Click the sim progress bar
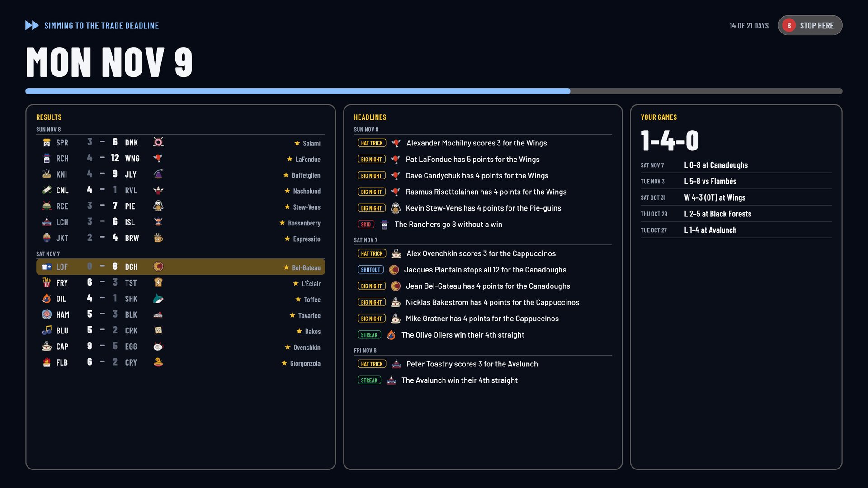 [x=434, y=91]
